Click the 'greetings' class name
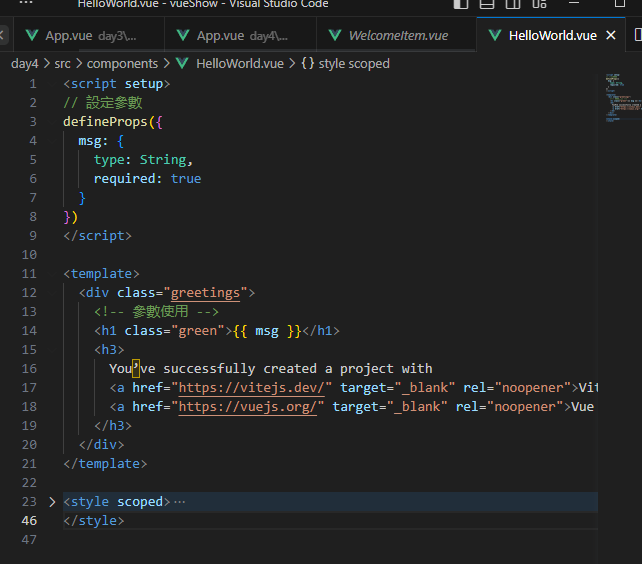Screen dimensions: 642x564 [205, 293]
